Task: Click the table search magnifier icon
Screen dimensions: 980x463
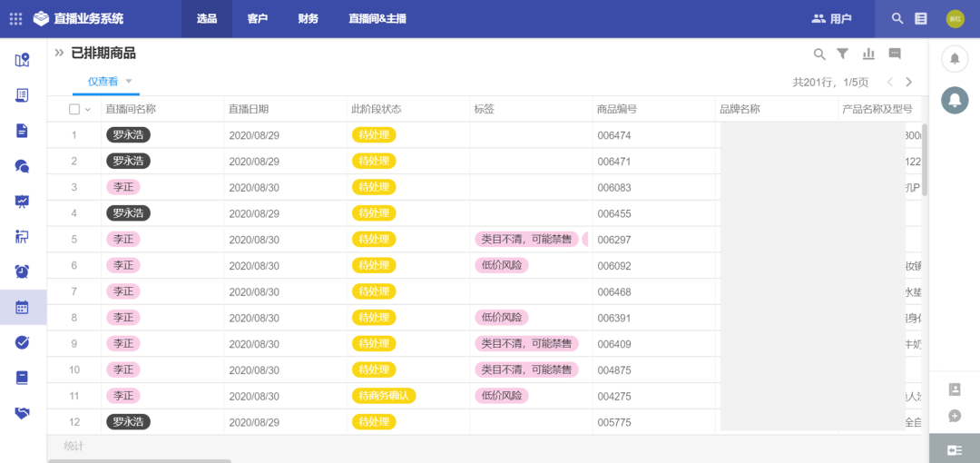Action: pos(819,54)
